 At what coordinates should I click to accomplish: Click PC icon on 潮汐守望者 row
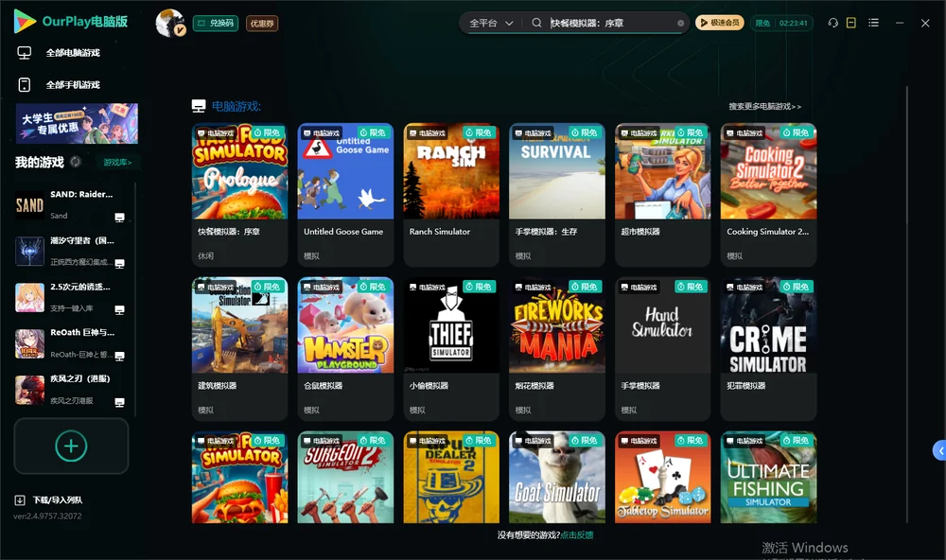coord(119,264)
